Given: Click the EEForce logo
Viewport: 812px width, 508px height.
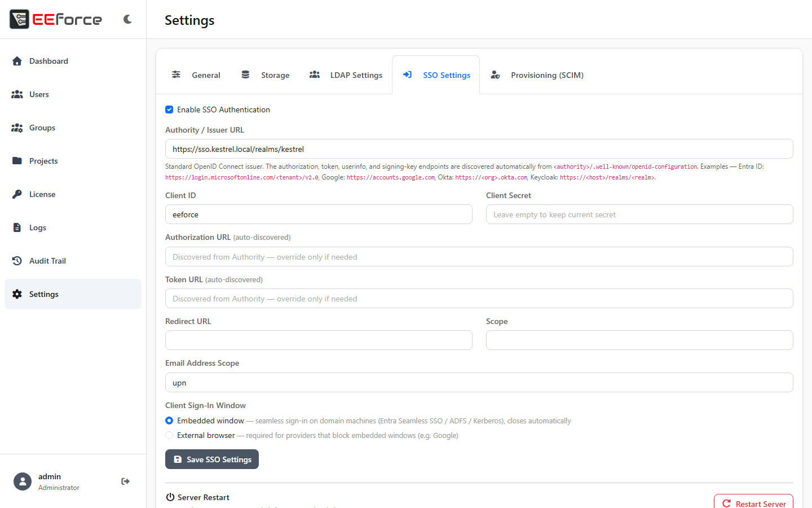Looking at the screenshot, I should click(56, 19).
